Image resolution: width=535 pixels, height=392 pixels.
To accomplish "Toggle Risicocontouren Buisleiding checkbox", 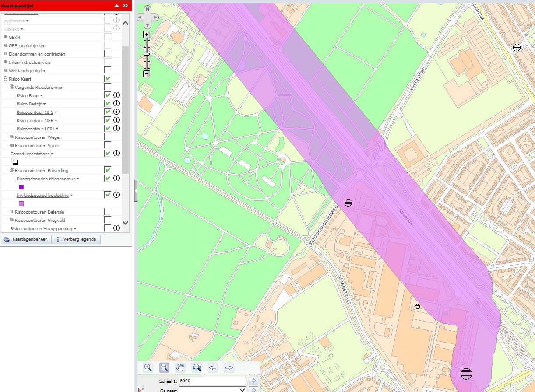I will click(x=108, y=170).
